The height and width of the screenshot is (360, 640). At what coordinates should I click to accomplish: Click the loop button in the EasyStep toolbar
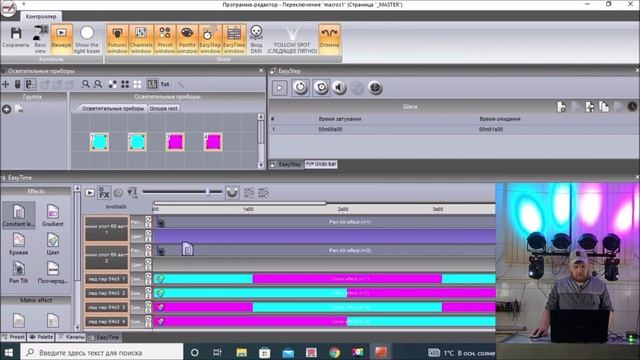click(300, 88)
